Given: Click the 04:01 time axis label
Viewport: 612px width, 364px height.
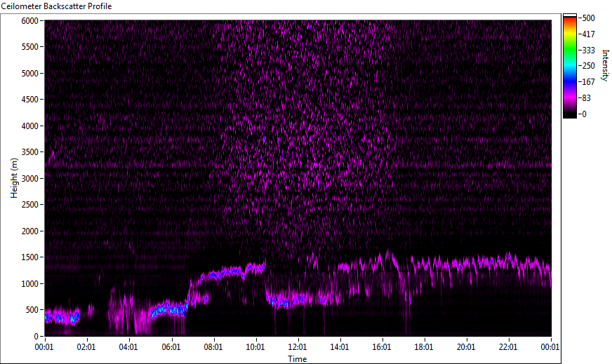Looking at the screenshot, I should click(x=128, y=347).
